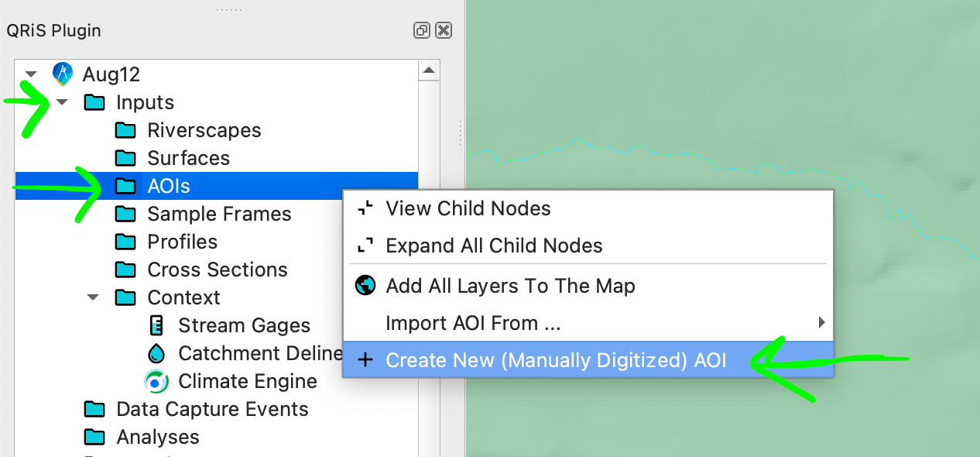
Task: Click the Riverscapes folder icon
Action: (x=125, y=130)
